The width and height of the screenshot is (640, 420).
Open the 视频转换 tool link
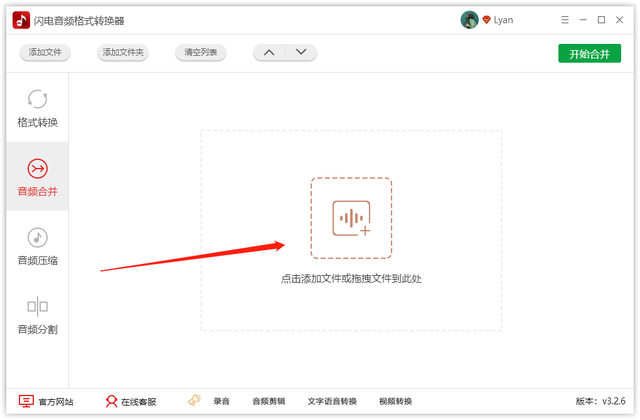pyautogui.click(x=396, y=402)
